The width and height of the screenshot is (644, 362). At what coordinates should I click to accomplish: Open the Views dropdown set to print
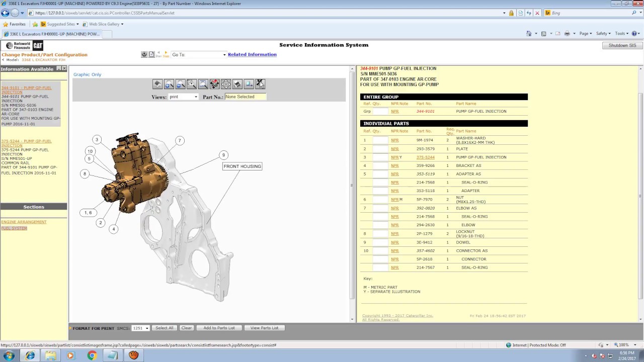pyautogui.click(x=184, y=97)
